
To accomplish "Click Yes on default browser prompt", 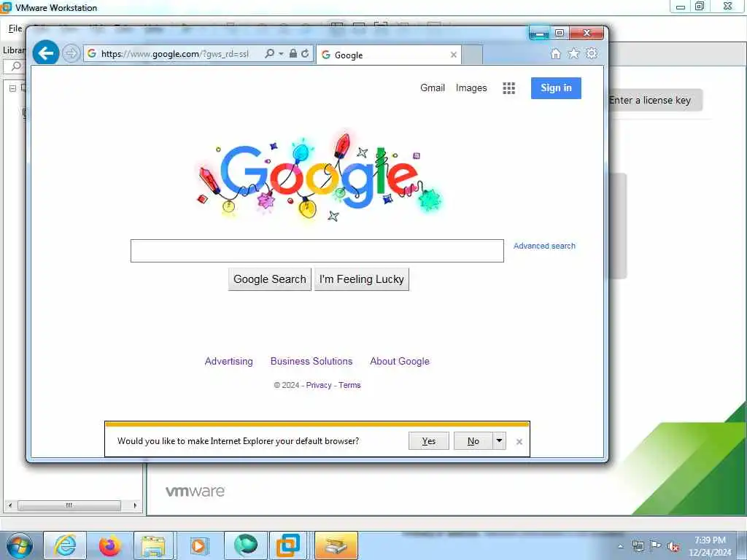I will click(429, 441).
